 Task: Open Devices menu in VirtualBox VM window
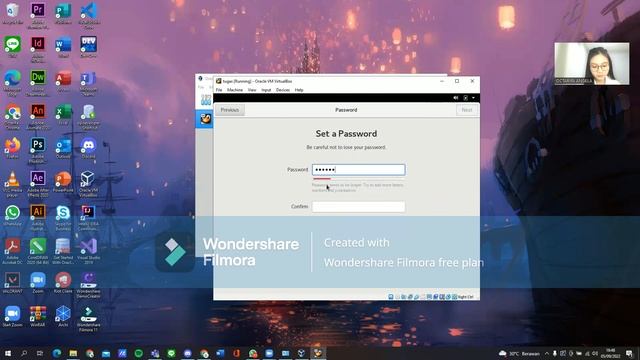click(x=282, y=90)
